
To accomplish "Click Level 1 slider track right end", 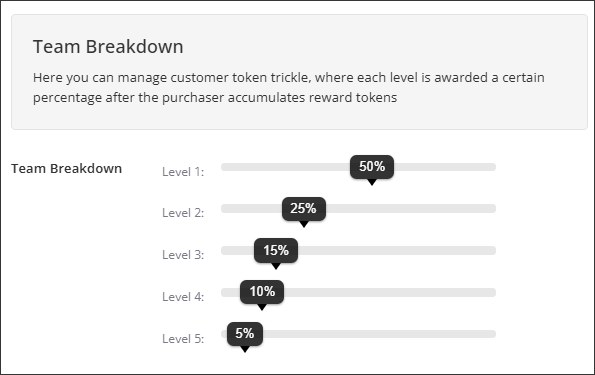I will point(492,167).
